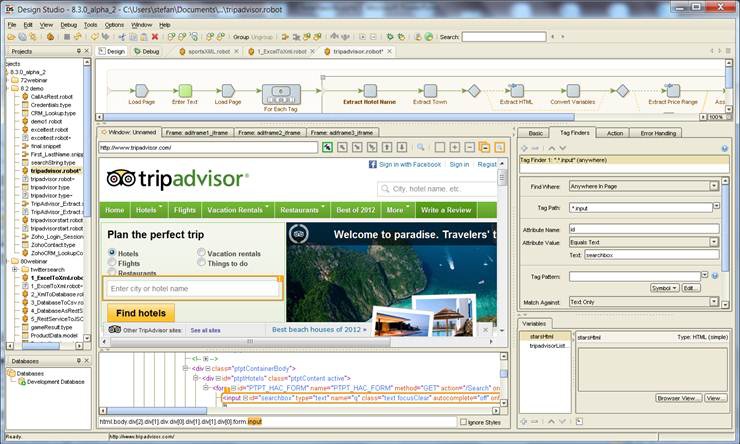Close the Databases panel

coord(87,361)
